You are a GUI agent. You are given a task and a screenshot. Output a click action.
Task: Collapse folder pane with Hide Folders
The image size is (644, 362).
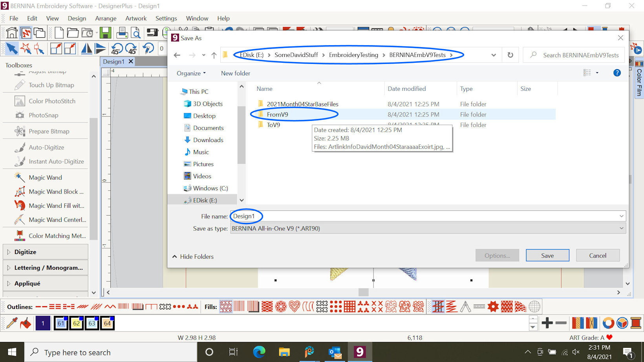193,256
